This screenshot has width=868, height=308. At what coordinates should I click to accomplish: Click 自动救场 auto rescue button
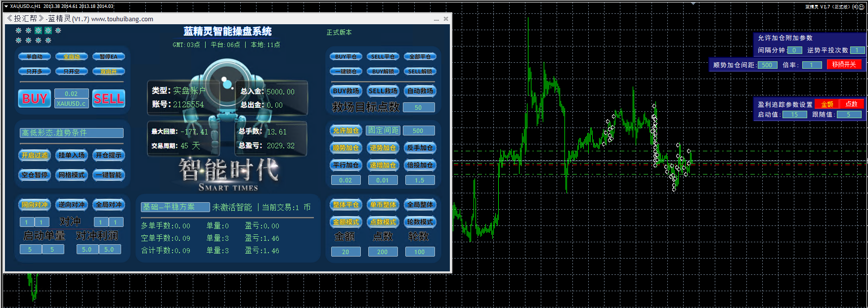420,91
